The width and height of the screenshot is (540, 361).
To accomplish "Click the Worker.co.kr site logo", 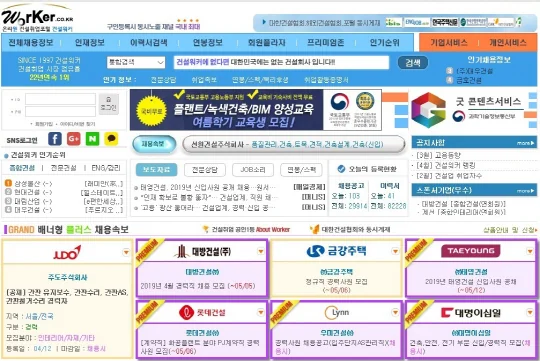I will [x=37, y=18].
